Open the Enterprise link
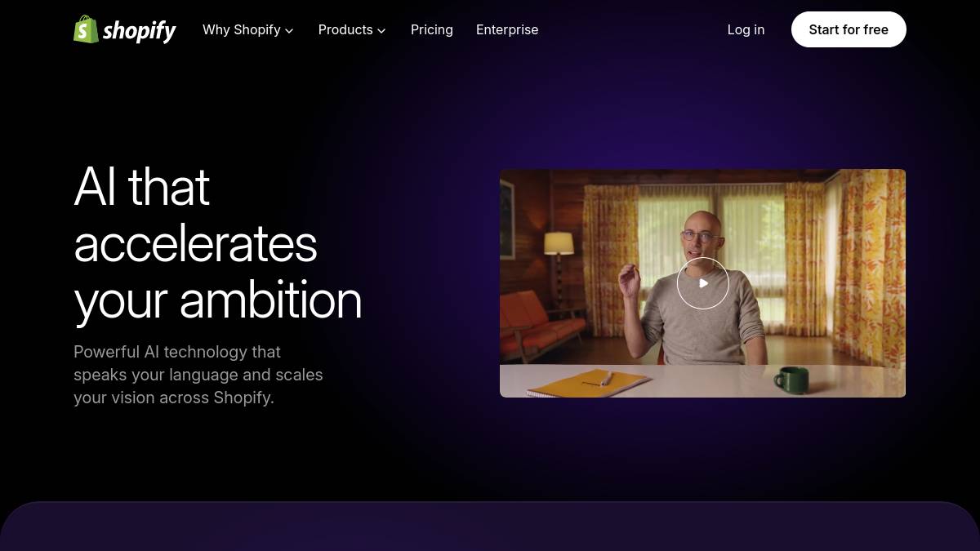Screen dimensions: 980x551 tap(506, 29)
